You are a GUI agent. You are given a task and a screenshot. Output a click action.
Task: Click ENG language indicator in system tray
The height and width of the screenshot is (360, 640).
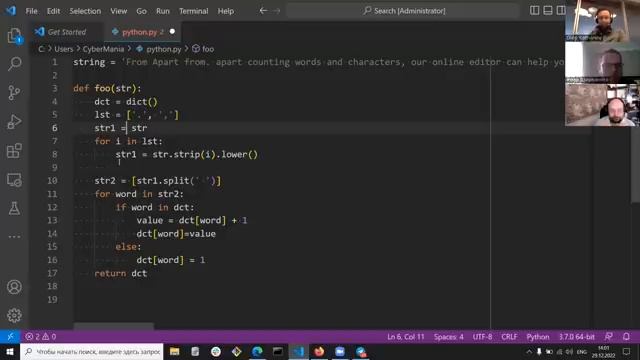tap(582, 351)
